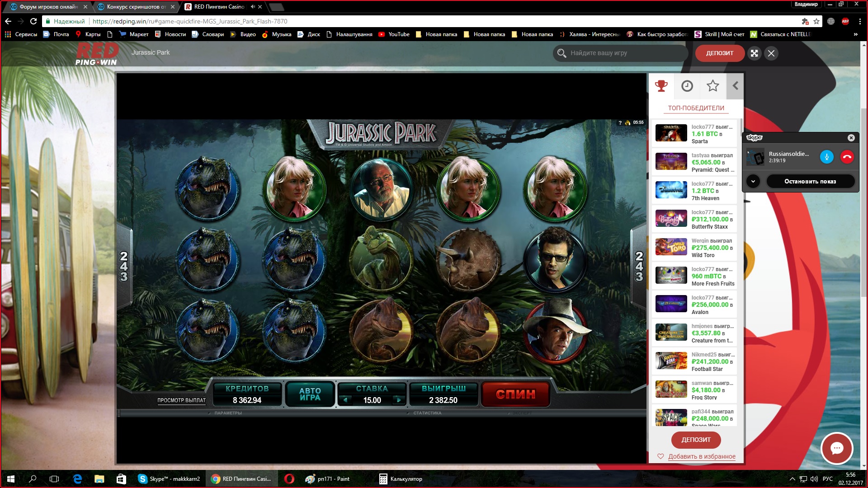
Task: Show hidden tray icons chevron
Action: tap(792, 479)
